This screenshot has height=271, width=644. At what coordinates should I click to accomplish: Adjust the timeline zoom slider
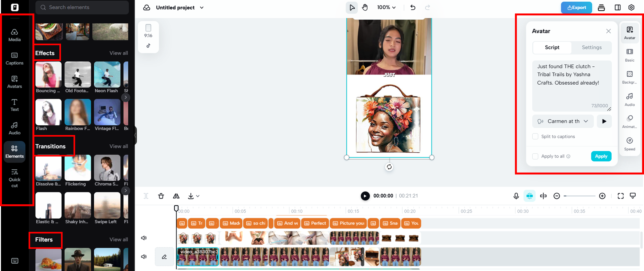[579, 196]
